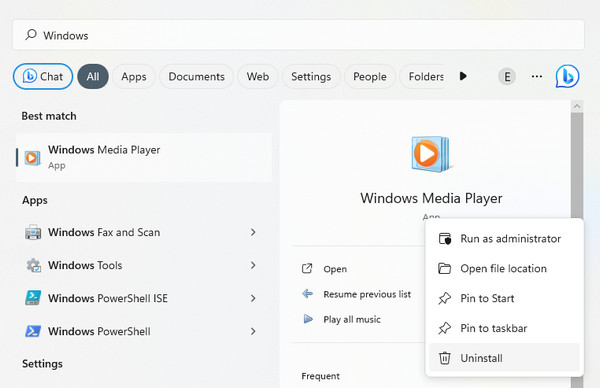Screen dimensions: 600x388
Task: Open the Windows Fax and Scan icon
Action: (x=33, y=232)
